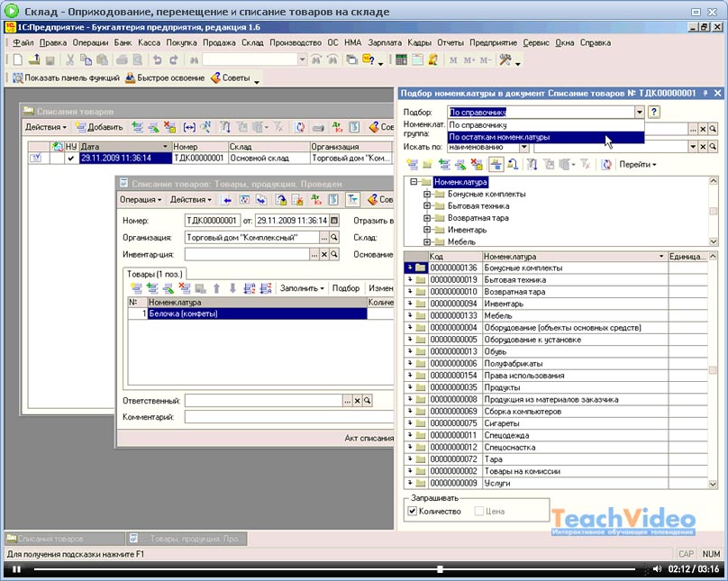Viewport: 728px width, 581px height.
Task: Clear Номенклат. группа field with X
Action: pos(703,130)
